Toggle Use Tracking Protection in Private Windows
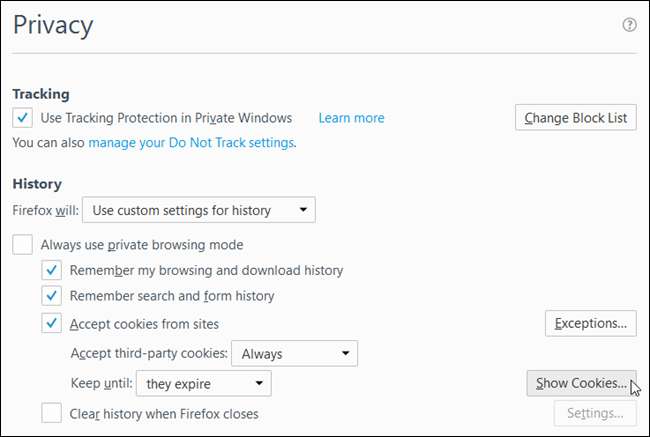The image size is (650, 437). (x=23, y=118)
